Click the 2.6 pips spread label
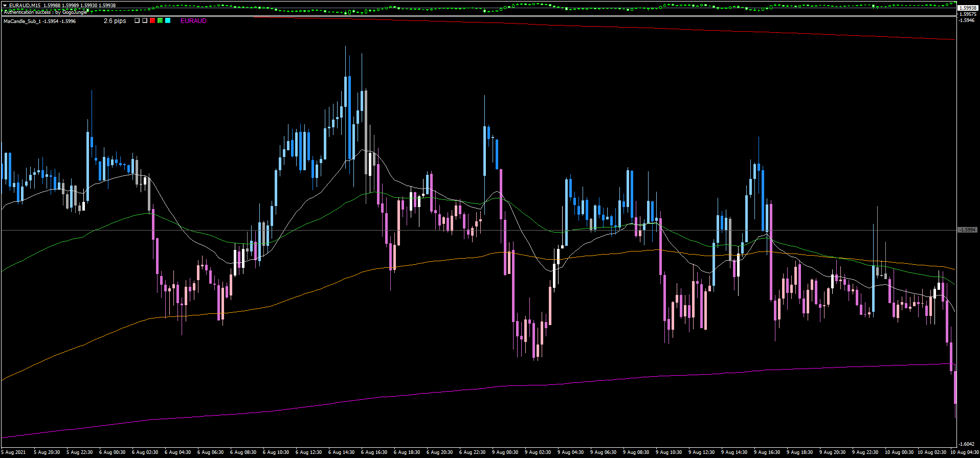The height and width of the screenshot is (458, 980). (x=115, y=21)
